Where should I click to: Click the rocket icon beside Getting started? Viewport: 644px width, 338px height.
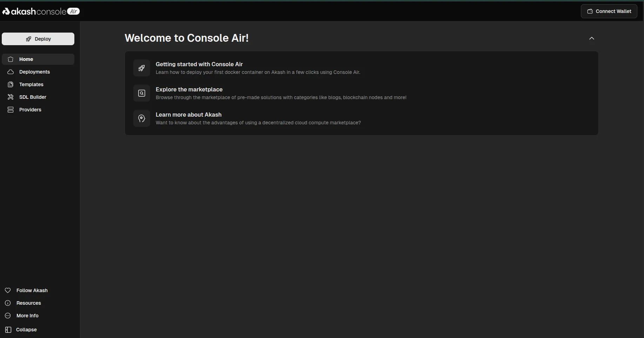pos(142,68)
